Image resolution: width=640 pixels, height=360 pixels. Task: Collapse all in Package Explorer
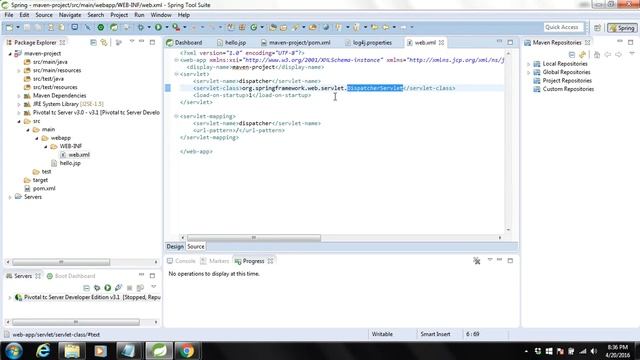(x=93, y=42)
